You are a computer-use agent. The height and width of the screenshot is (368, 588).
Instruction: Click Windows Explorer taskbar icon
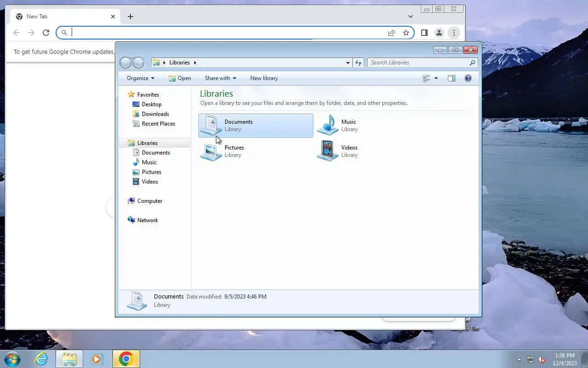coord(69,359)
